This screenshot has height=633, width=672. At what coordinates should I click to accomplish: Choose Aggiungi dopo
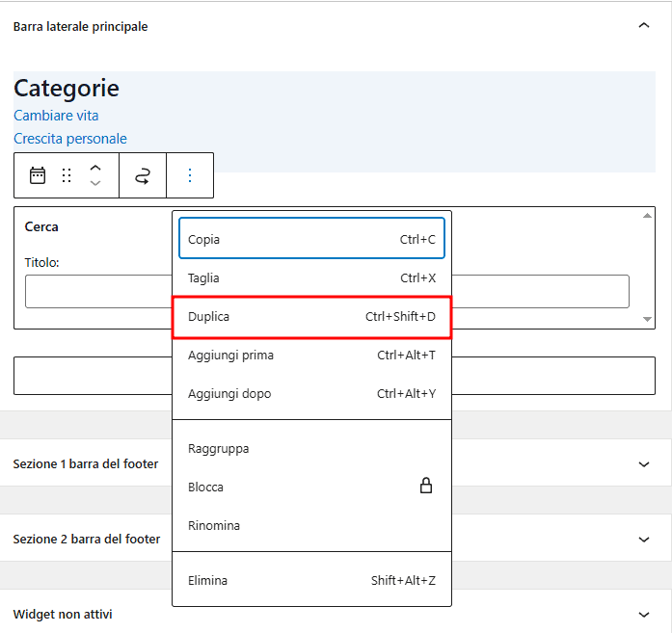(x=311, y=394)
